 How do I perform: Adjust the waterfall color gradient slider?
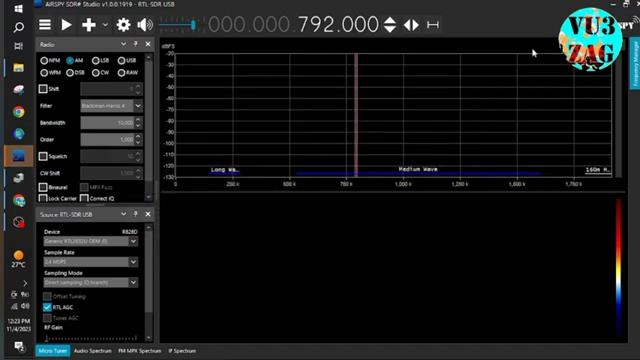click(x=619, y=268)
